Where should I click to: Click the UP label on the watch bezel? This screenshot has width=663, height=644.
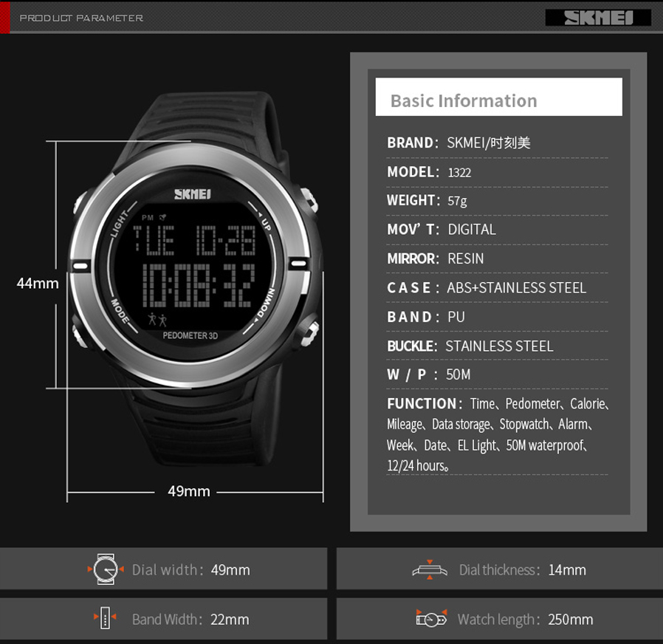click(266, 225)
